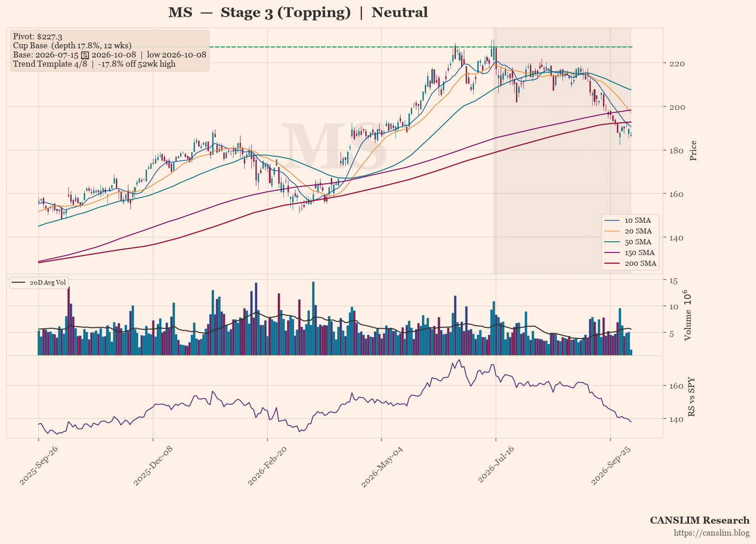Open the https://canslim.blog link
Image resolution: width=756 pixels, height=544 pixels.
(712, 533)
